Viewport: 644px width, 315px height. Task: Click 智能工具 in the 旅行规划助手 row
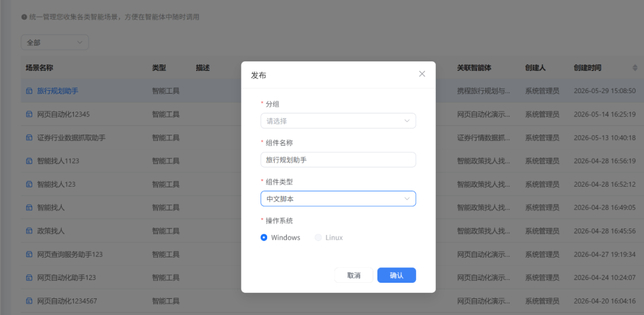point(166,91)
